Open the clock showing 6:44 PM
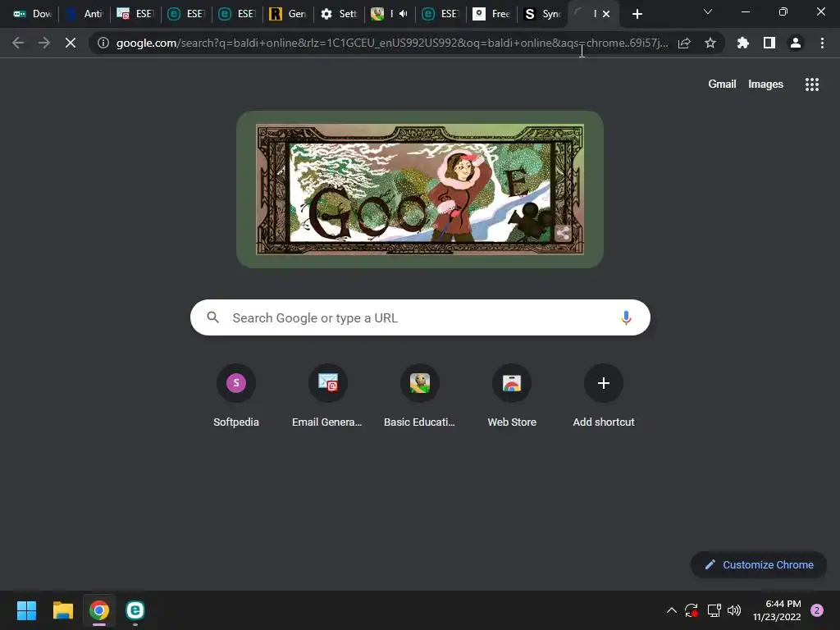Image resolution: width=840 pixels, height=630 pixels. click(x=777, y=610)
